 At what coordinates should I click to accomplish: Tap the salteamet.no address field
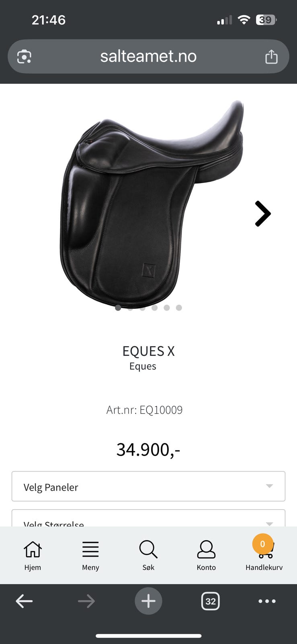148,56
